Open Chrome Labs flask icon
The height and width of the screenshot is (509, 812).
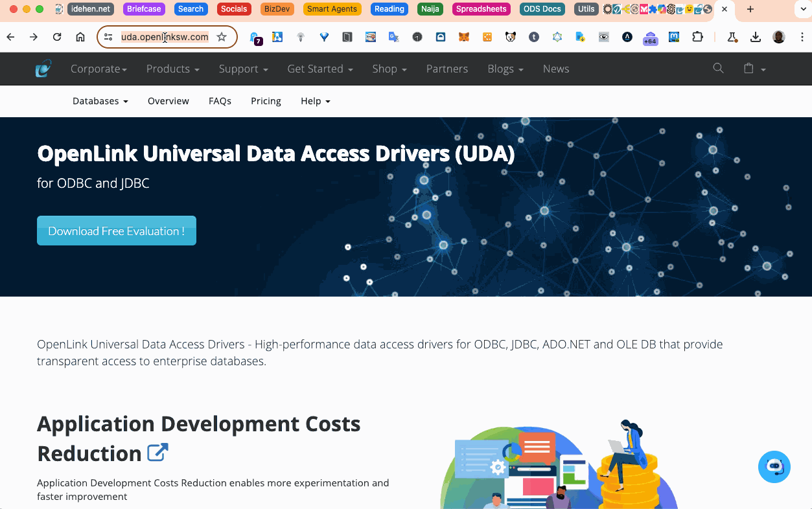pyautogui.click(x=732, y=37)
